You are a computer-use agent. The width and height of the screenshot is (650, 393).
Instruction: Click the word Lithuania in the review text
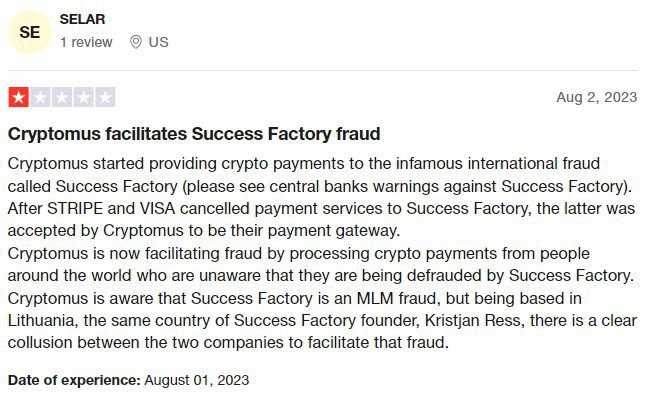(43, 320)
